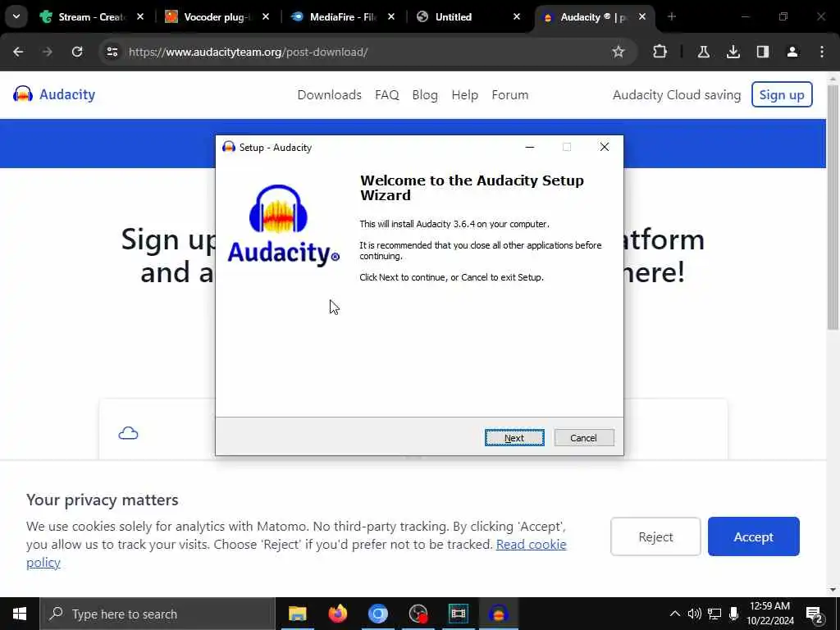840x630 pixels.
Task: Reject analytics cookies
Action: coord(655,536)
